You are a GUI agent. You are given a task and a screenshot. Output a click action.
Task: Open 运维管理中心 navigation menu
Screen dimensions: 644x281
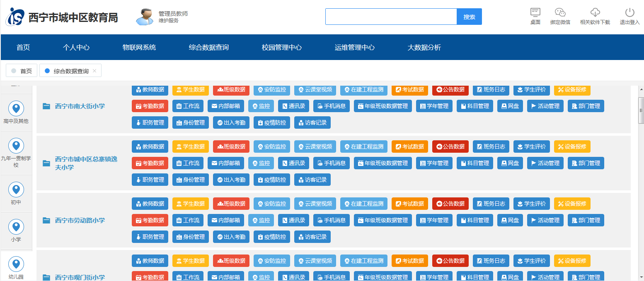[x=355, y=48]
